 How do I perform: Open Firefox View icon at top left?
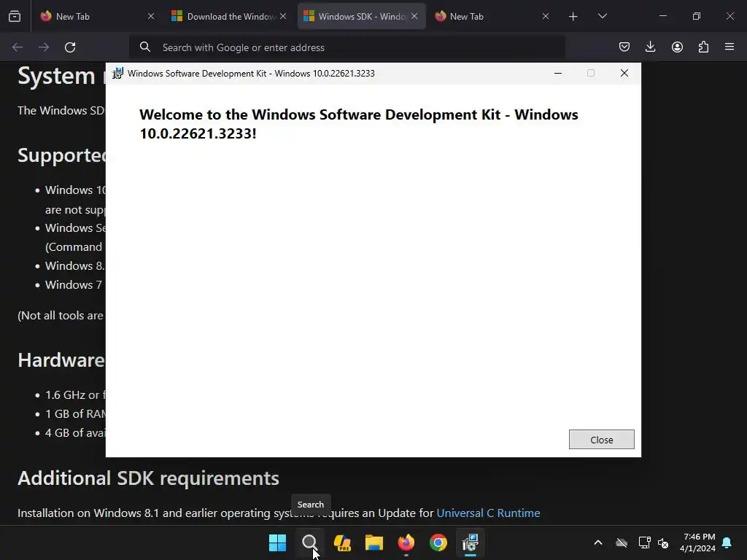15,17
